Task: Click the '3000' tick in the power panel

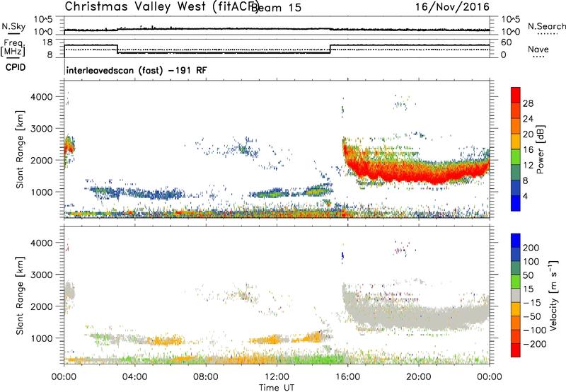Action: [42, 129]
